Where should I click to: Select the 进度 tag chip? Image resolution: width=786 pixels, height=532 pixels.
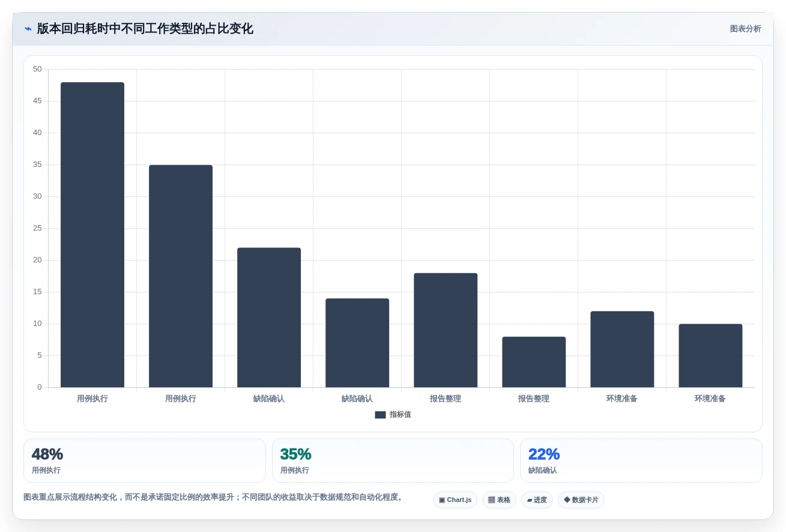point(537,500)
